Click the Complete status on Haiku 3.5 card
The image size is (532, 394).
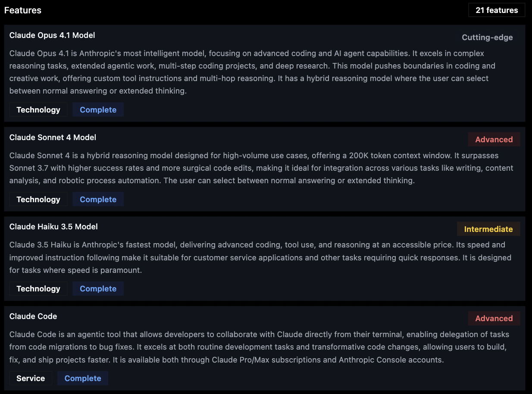98,289
